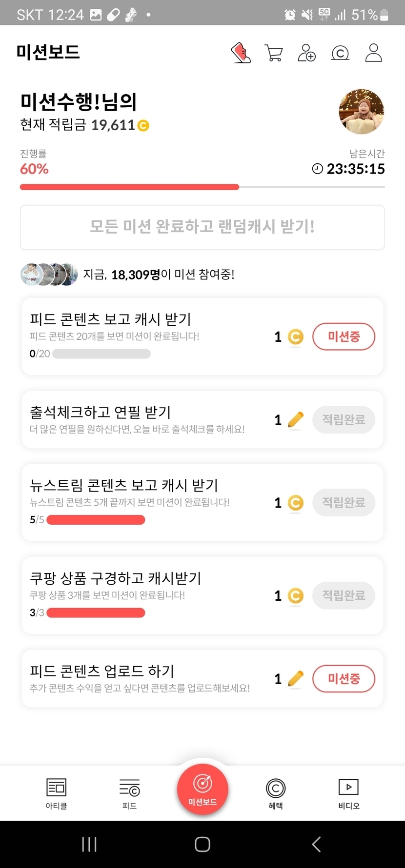Open the 비디오 tab
This screenshot has height=868, width=405.
349,793
